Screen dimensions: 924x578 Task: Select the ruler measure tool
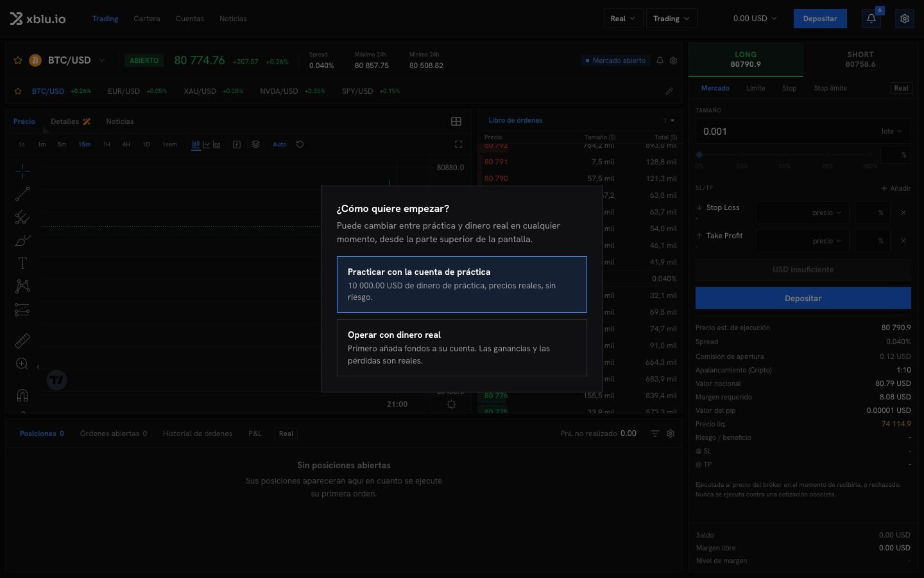point(22,340)
